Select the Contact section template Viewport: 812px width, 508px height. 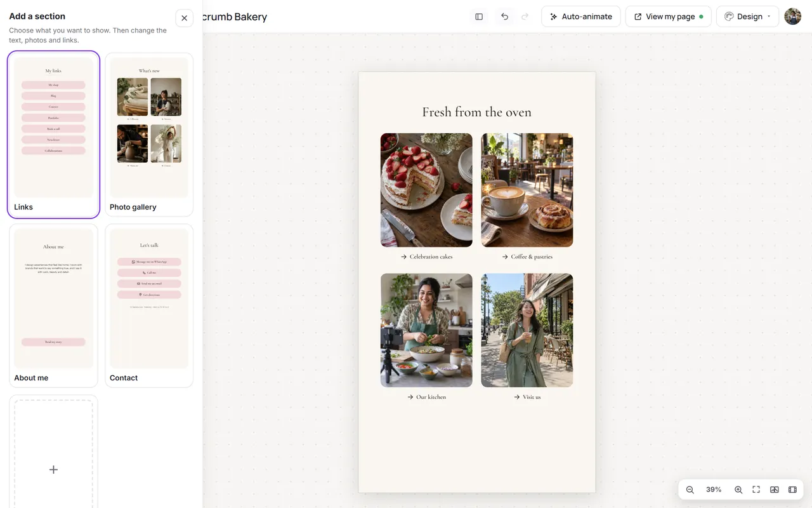pos(149,305)
